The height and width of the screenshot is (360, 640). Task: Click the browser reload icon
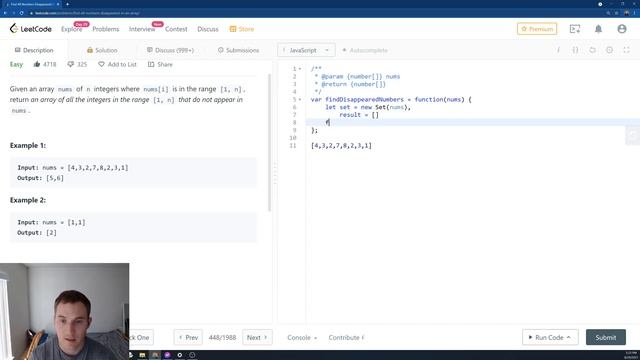[22, 13]
